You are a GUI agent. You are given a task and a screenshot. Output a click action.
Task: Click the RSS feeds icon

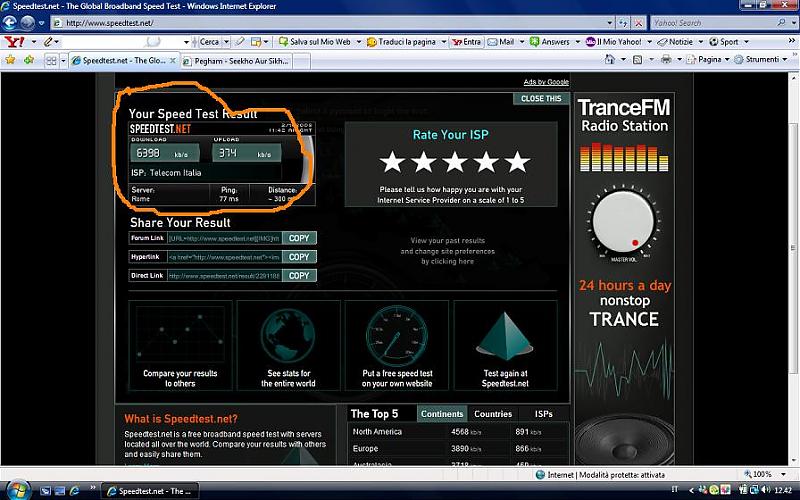[x=638, y=60]
